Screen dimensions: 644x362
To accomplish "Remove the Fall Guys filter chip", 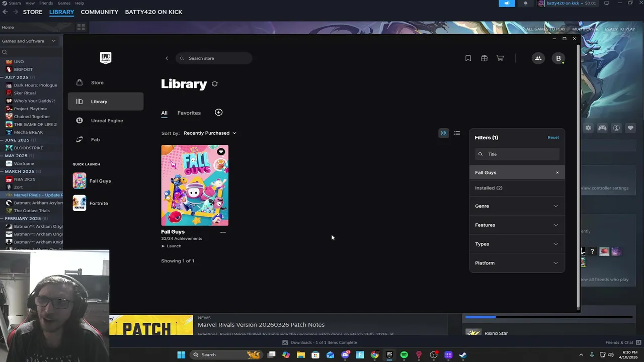I will click(557, 172).
